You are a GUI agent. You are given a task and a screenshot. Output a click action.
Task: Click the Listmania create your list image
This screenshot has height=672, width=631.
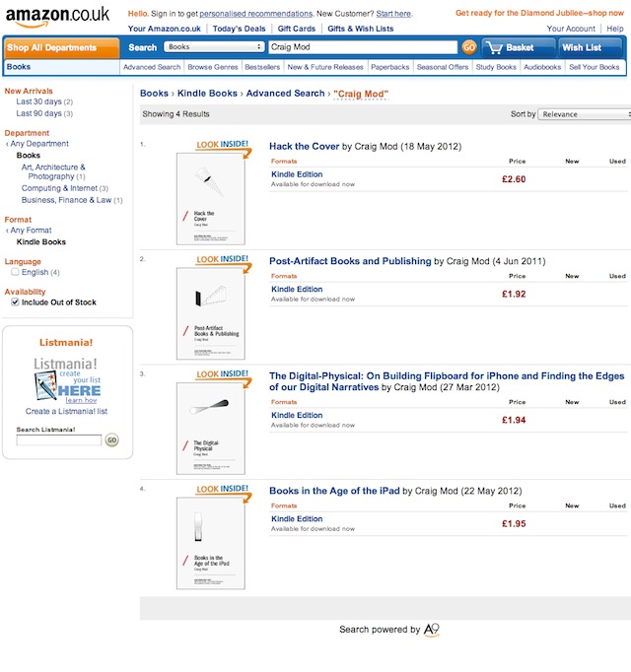[x=66, y=380]
